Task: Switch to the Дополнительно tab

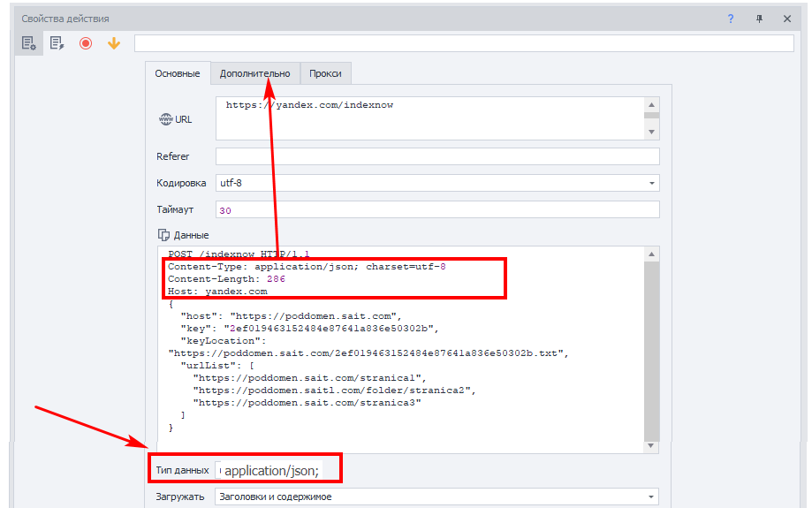Action: point(254,73)
